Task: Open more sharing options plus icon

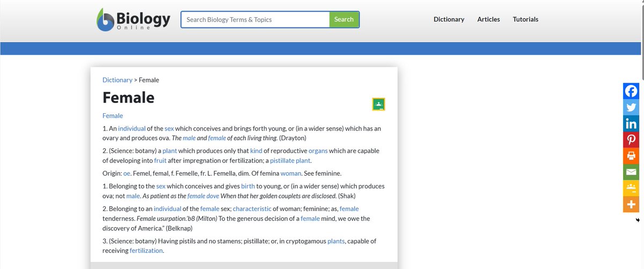Action: click(x=631, y=205)
